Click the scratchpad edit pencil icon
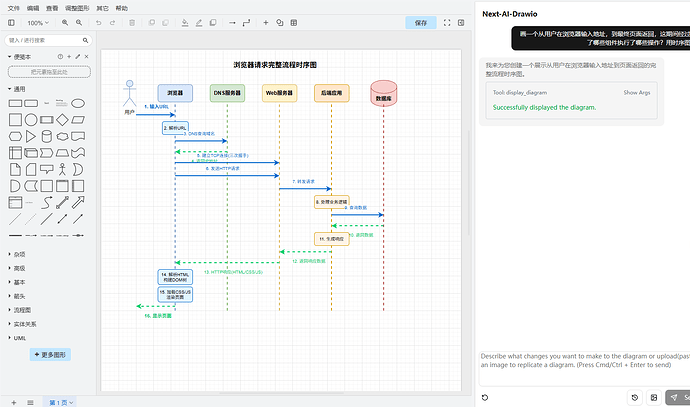 (x=78, y=56)
